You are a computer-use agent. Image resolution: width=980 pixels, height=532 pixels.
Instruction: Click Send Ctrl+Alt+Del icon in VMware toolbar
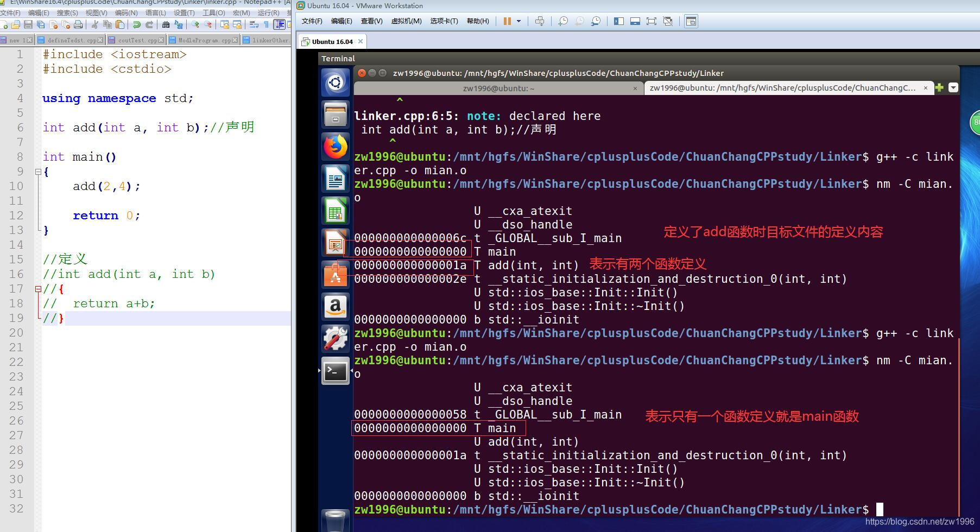click(x=540, y=21)
